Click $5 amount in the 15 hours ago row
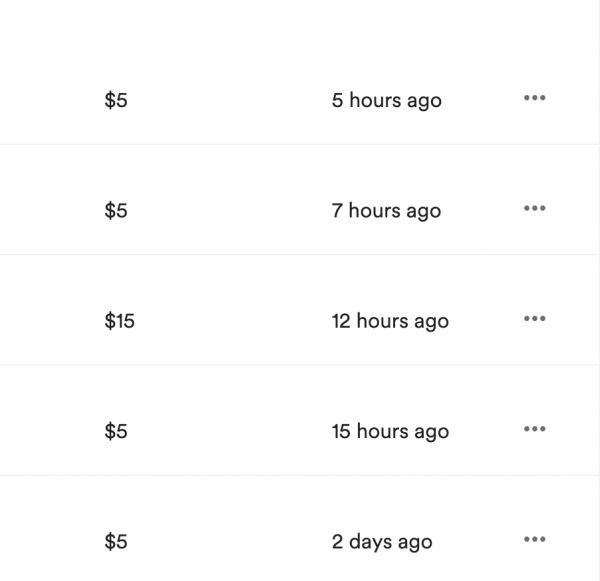This screenshot has width=600, height=581. 116,432
